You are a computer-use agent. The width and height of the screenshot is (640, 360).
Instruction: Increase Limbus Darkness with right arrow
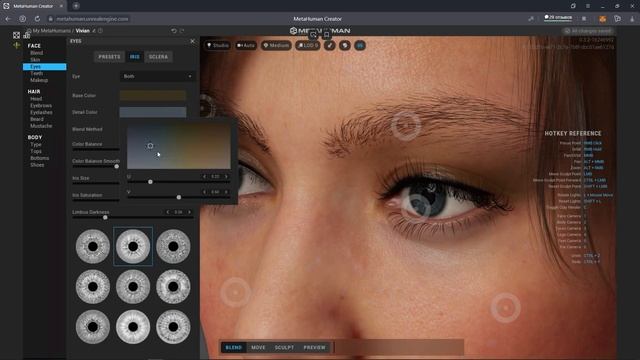[x=189, y=212]
